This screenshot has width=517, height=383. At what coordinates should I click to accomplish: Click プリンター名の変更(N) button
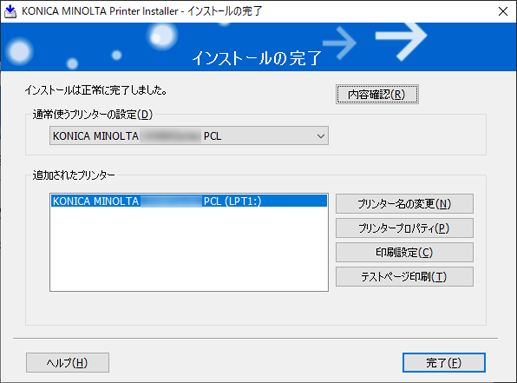point(404,204)
